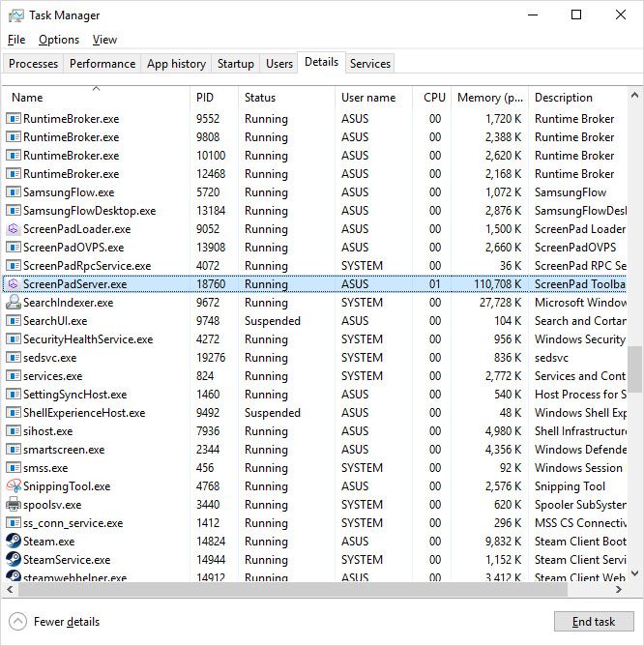This screenshot has height=646, width=644.
Task: Click the Task Manager title bar icon
Action: click(x=16, y=15)
